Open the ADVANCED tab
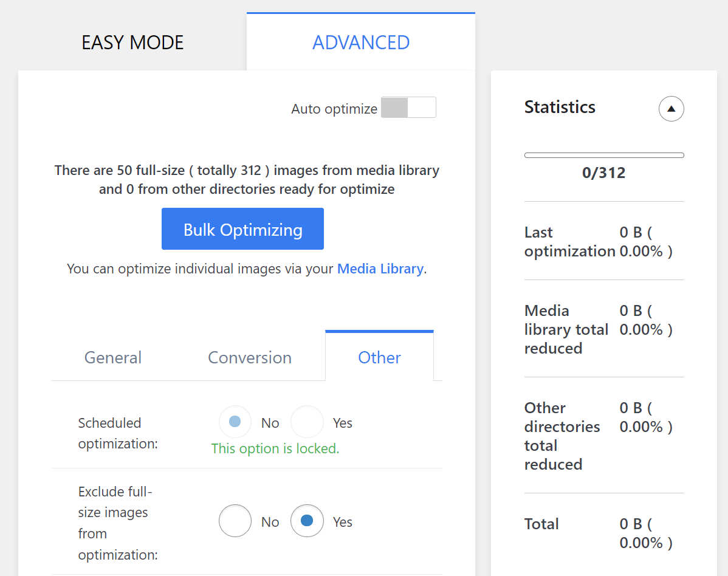Viewport: 728px width, 576px height. pos(360,43)
